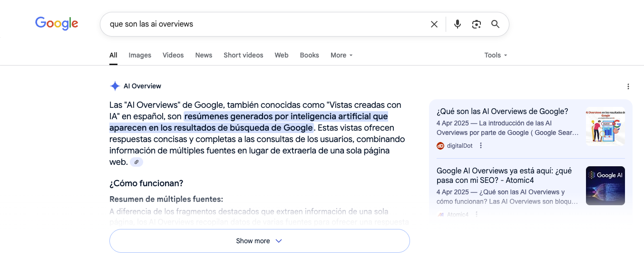Open the three-dot menu next to digitalDot
Viewport: 644px width, 257px height.
pyautogui.click(x=481, y=146)
